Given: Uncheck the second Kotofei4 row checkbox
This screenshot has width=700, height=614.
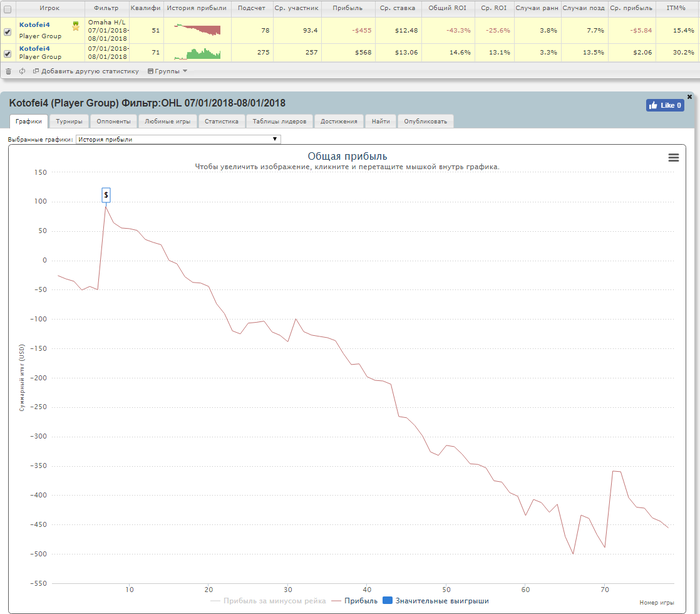Looking at the screenshot, I should coord(8,54).
